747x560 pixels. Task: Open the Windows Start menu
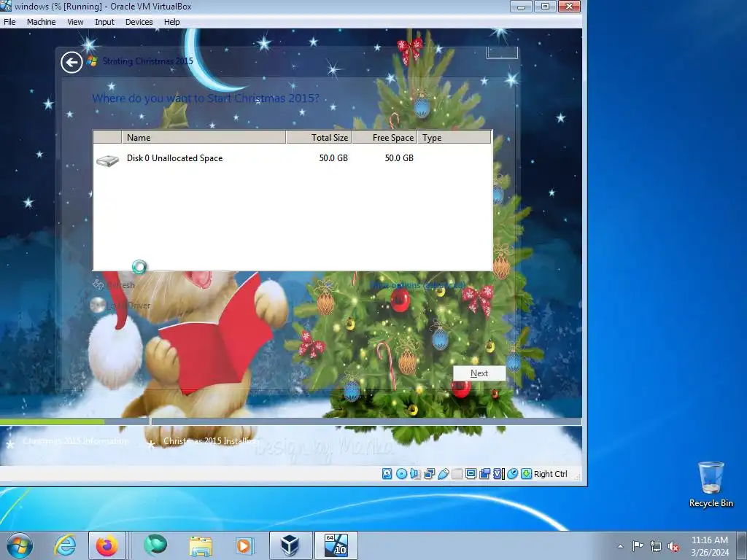pyautogui.click(x=20, y=545)
